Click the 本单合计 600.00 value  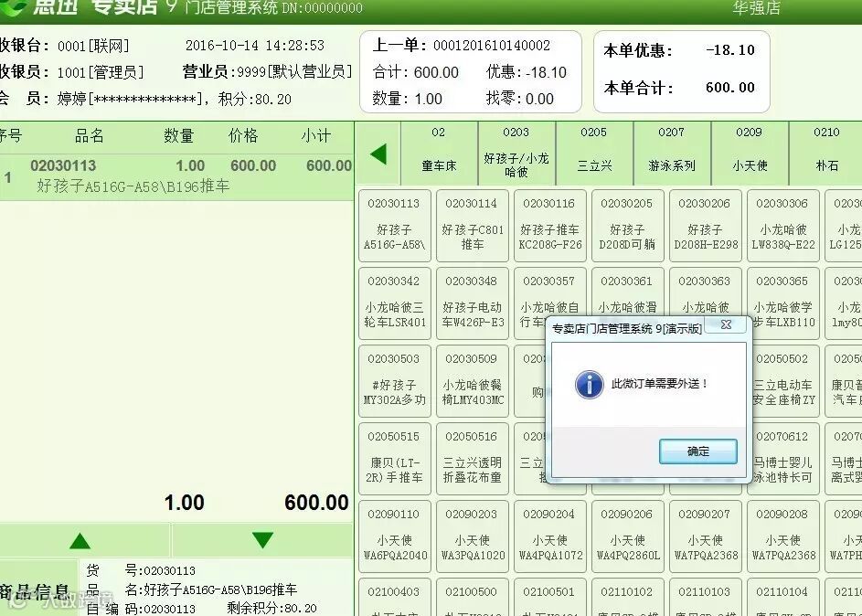730,88
